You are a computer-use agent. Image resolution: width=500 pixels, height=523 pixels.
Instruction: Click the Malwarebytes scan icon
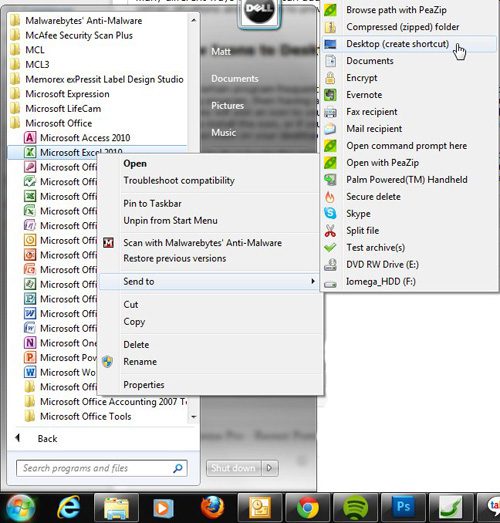[108, 242]
